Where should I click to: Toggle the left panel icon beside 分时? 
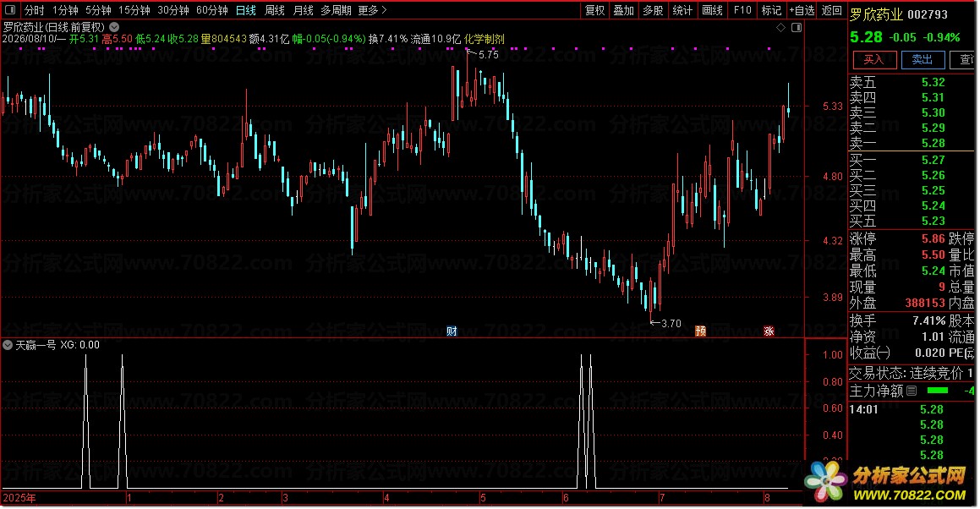pos(10,10)
